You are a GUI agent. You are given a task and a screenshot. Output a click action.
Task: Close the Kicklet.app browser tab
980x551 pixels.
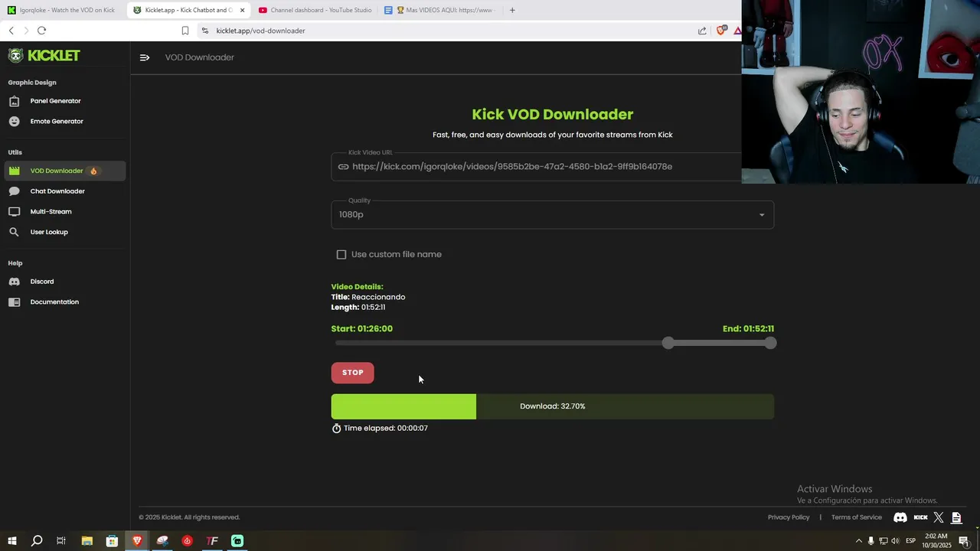[243, 10]
